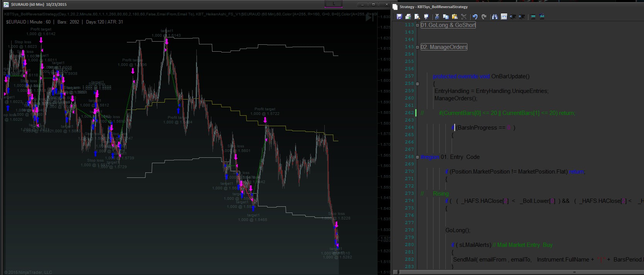Click the commented CurrentBars return line
644x275 pixels.
click(x=498, y=113)
